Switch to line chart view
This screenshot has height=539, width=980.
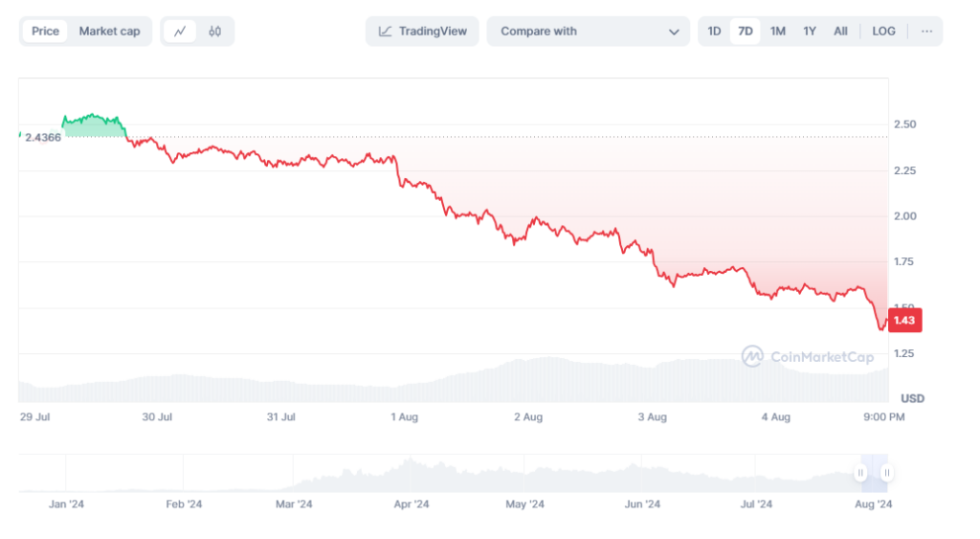(x=180, y=32)
